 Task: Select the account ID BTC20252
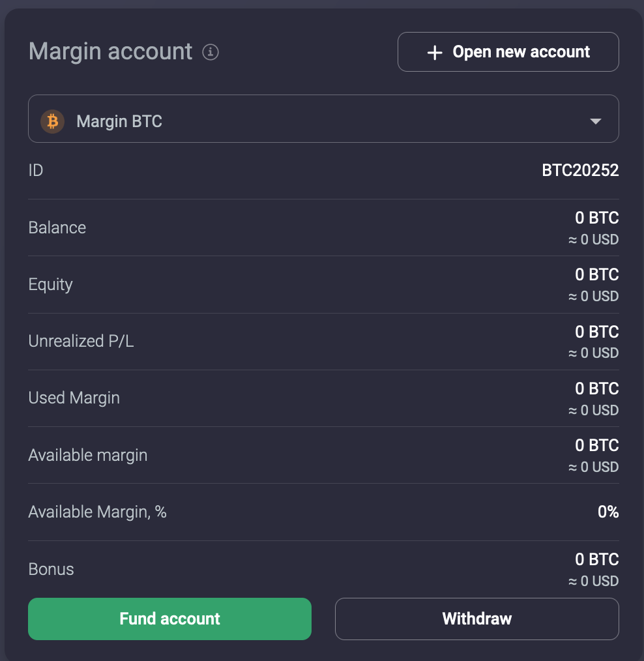coord(579,170)
